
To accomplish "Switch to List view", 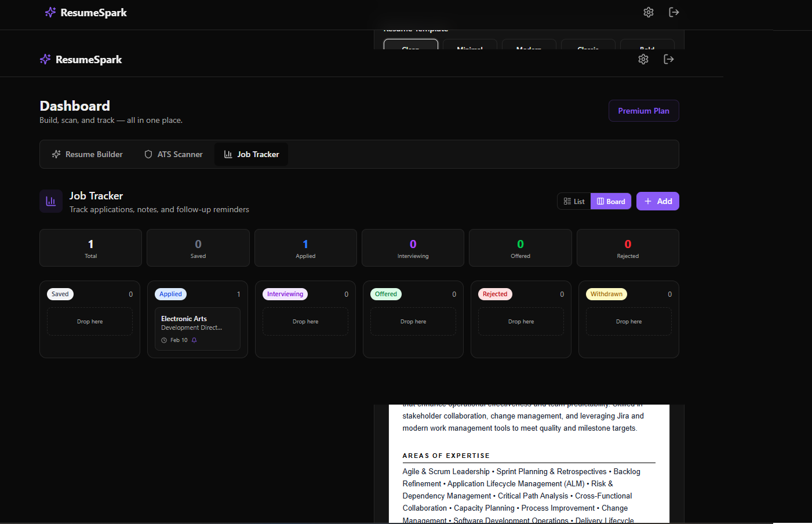I will click(574, 201).
